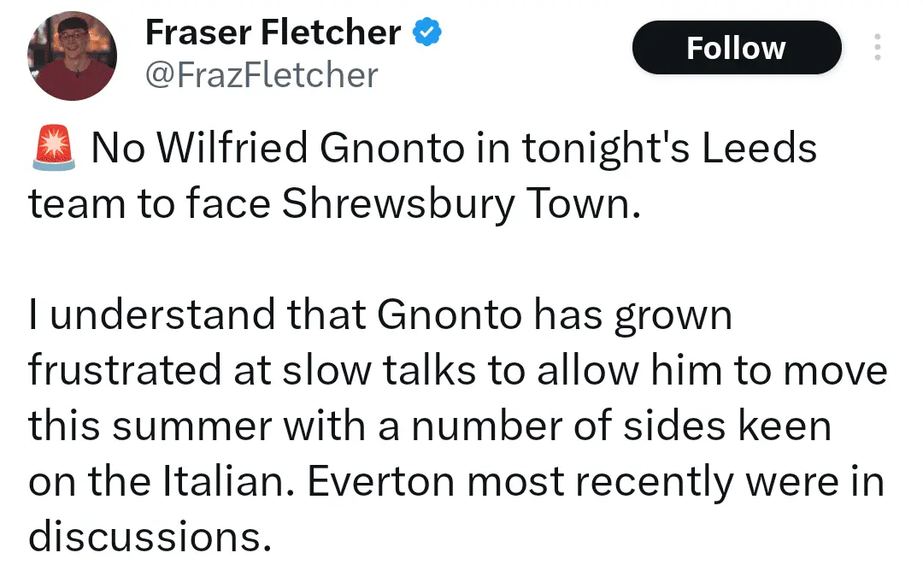Click "Shrewsbury Town" in the tweet text
Image resolution: width=923 pixels, height=588 pixels.
tap(460, 204)
